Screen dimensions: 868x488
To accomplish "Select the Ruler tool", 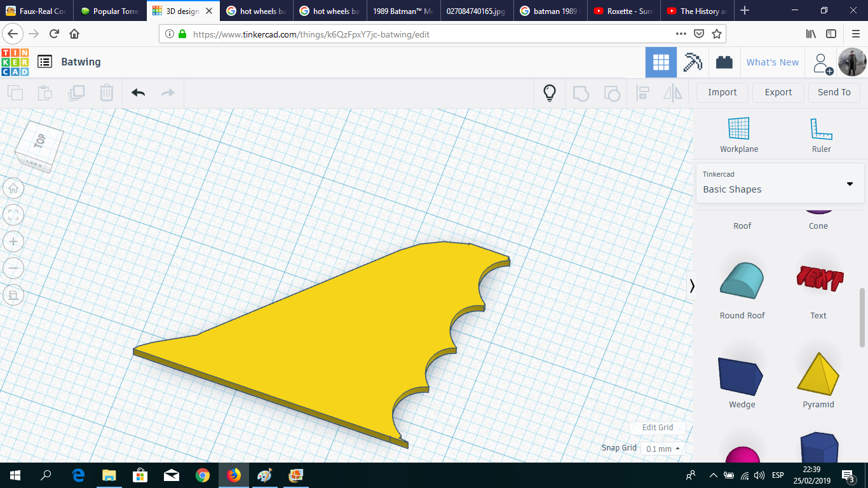I will click(x=821, y=135).
